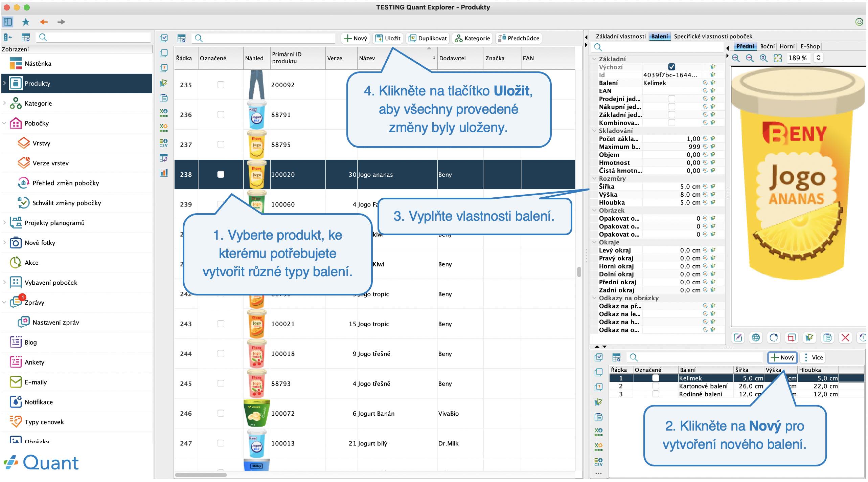Click the edit image pencil icon
Screen dimensions: 868x482
(738, 337)
